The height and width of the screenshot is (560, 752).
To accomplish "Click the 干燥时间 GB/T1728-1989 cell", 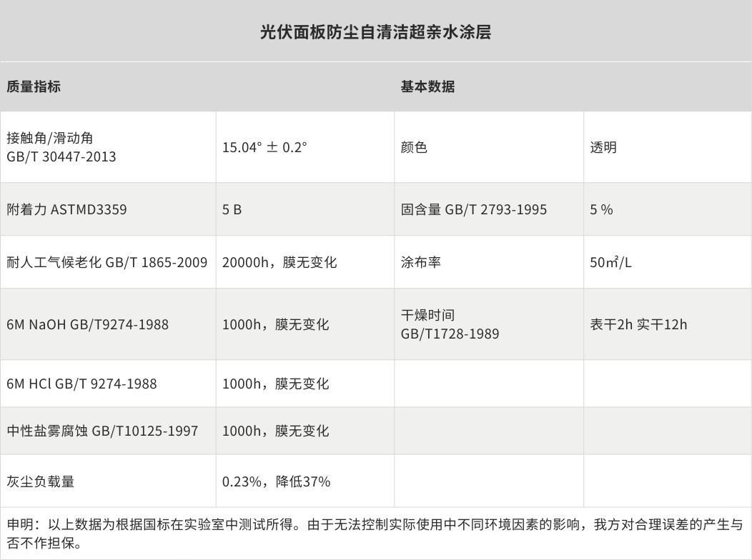I will pyautogui.click(x=450, y=324).
